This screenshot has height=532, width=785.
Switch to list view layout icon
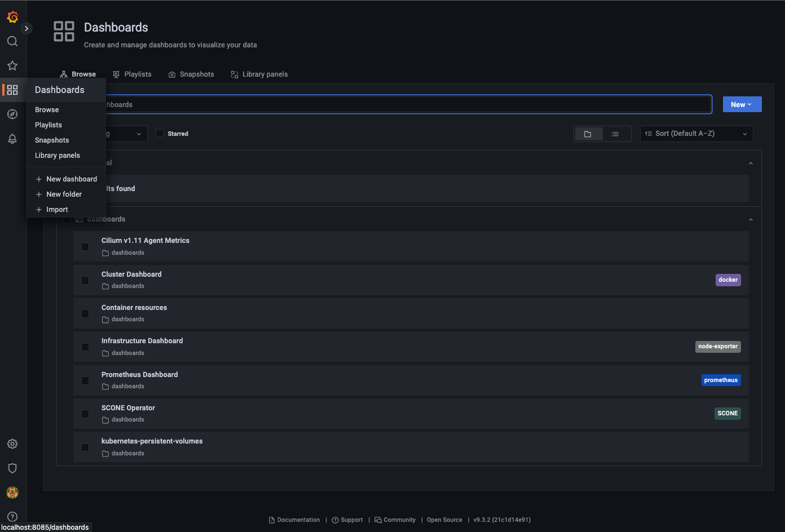pyautogui.click(x=615, y=134)
